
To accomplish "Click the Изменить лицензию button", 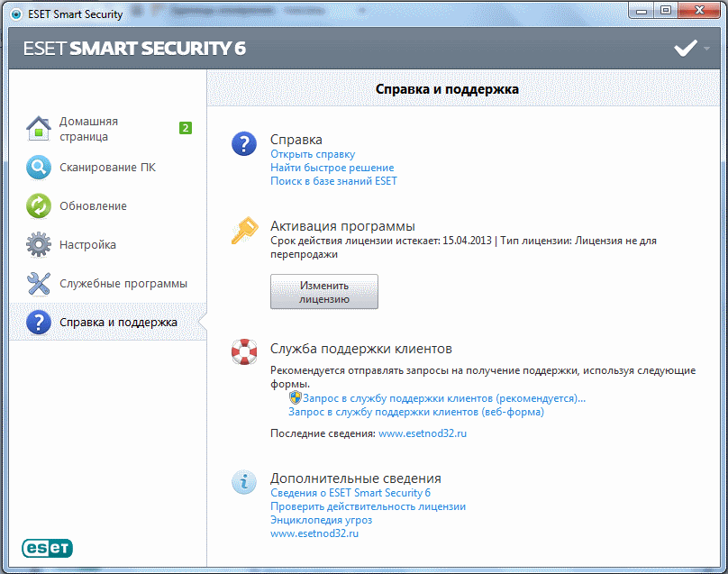I will 324,292.
